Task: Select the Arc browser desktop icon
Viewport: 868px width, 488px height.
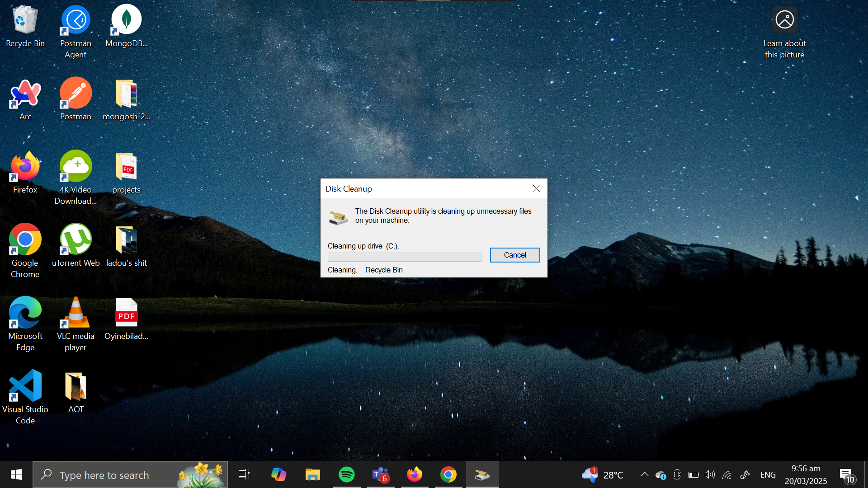Action: click(x=25, y=99)
